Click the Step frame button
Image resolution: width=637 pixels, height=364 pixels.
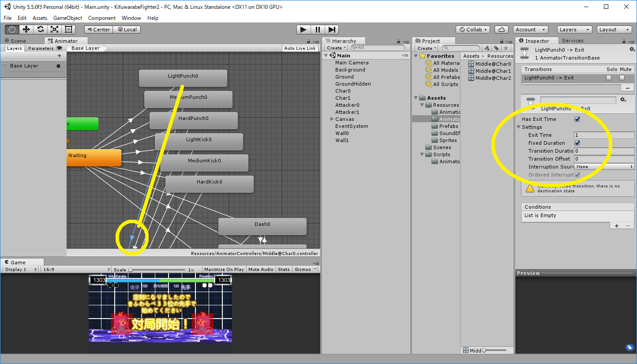[332, 30]
